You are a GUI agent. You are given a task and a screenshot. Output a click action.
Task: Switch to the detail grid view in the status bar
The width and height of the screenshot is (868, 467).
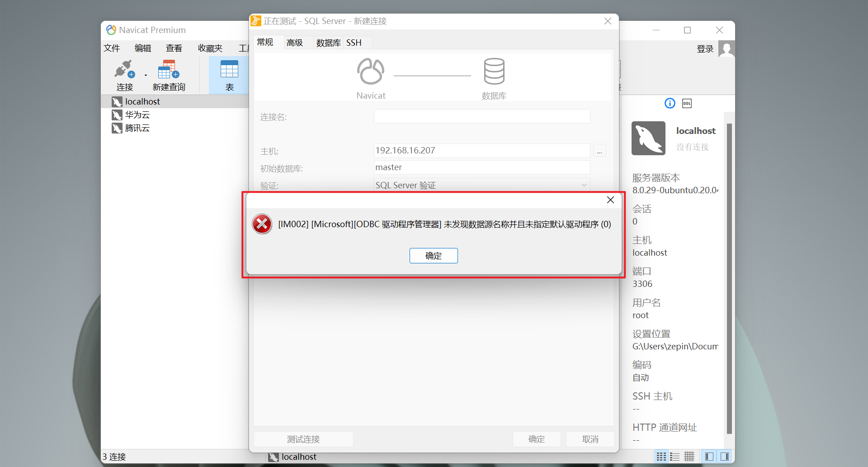point(689,457)
